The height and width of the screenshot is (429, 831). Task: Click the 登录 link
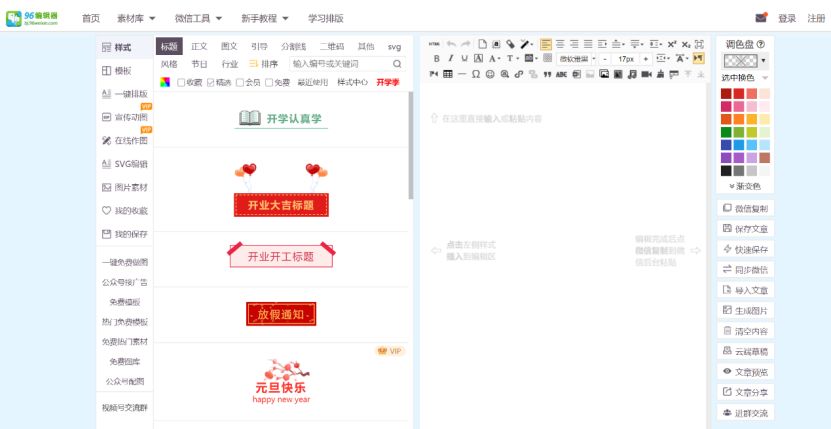pyautogui.click(x=787, y=18)
